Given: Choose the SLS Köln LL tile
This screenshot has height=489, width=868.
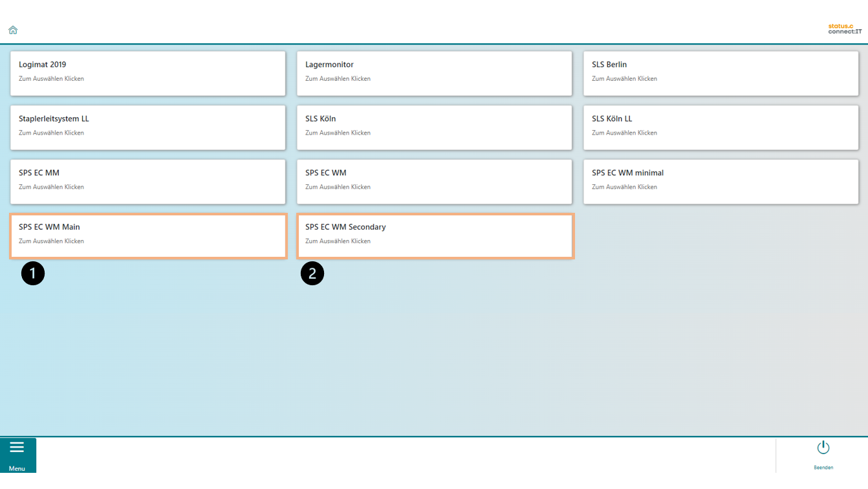Looking at the screenshot, I should [721, 127].
